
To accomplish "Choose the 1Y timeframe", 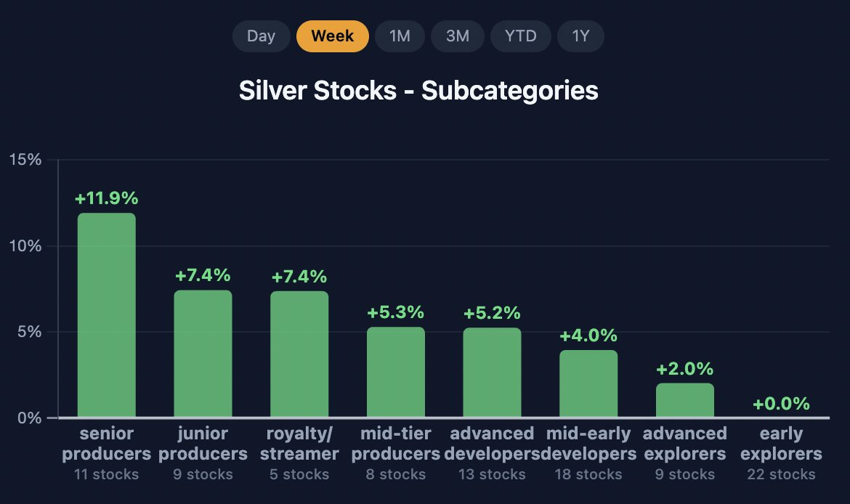I will 580,36.
